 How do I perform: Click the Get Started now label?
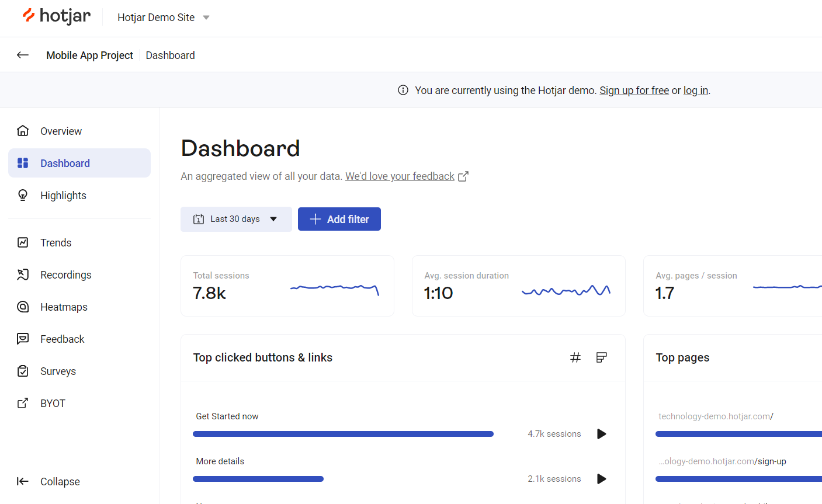tap(227, 416)
